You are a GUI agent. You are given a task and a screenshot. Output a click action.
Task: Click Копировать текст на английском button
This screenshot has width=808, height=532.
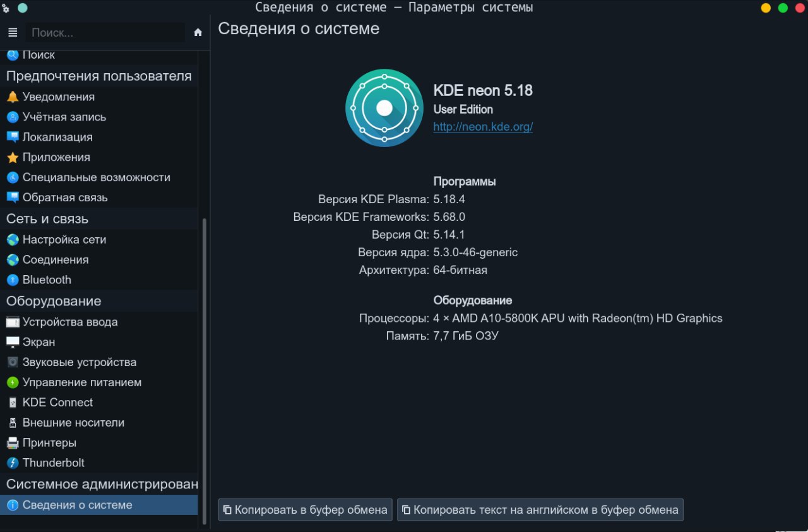click(540, 510)
